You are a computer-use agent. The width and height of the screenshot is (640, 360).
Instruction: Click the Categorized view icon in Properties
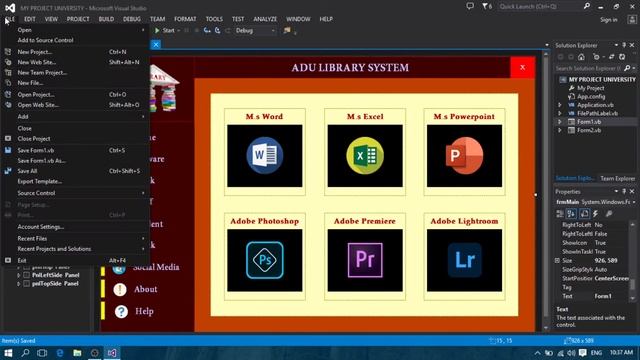pyautogui.click(x=560, y=213)
